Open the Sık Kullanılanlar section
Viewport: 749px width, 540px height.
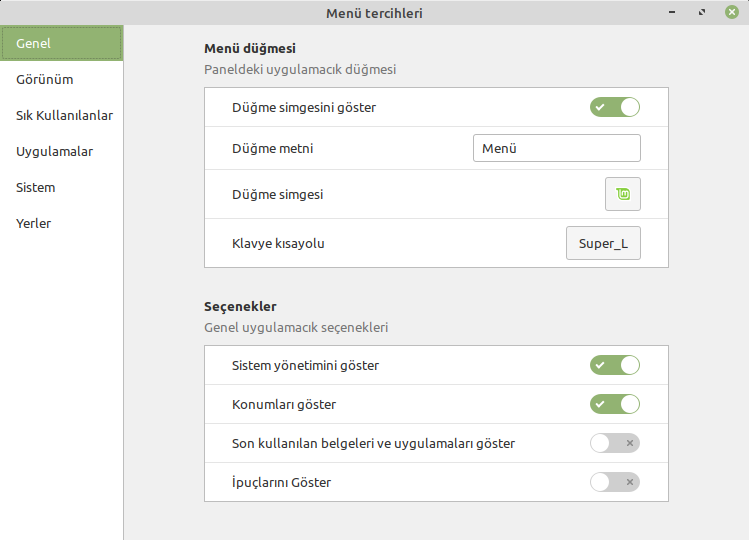pyautogui.click(x=62, y=115)
